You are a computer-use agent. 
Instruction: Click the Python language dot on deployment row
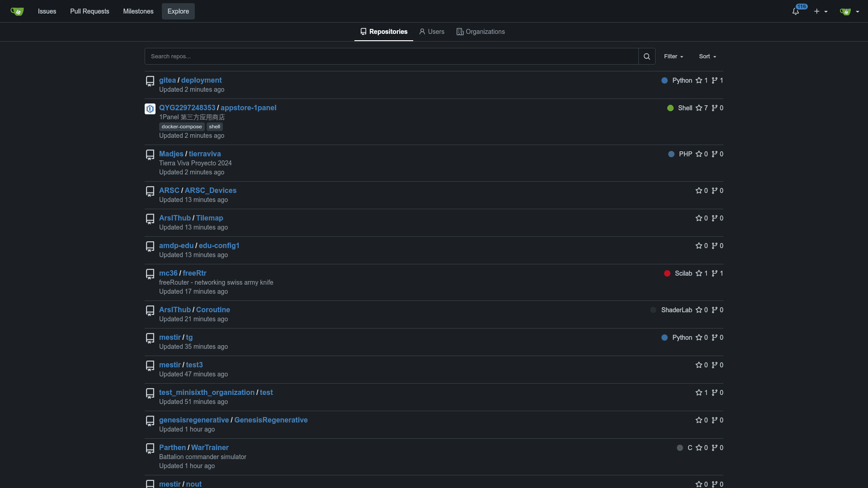665,80
